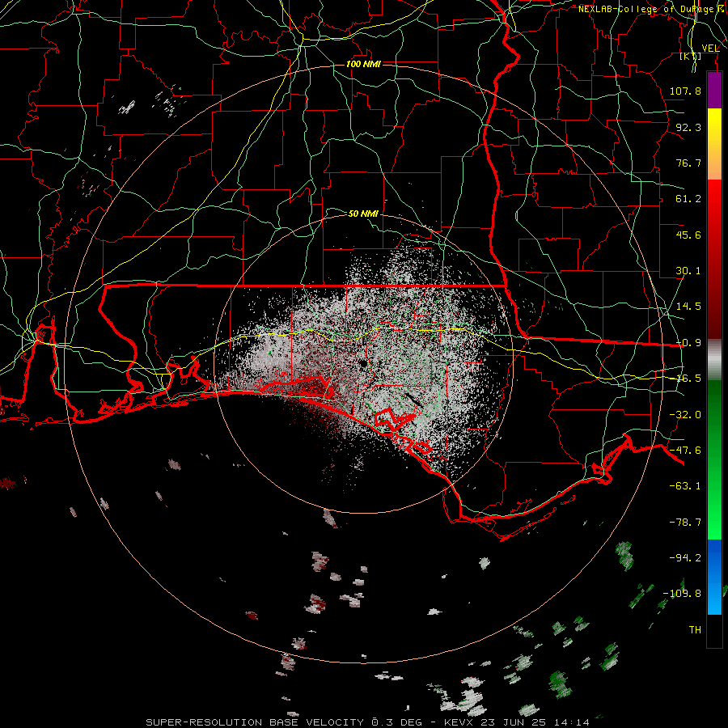The image size is (728, 728).
Task: Click the 50 NMI range ring label
Action: (x=363, y=214)
